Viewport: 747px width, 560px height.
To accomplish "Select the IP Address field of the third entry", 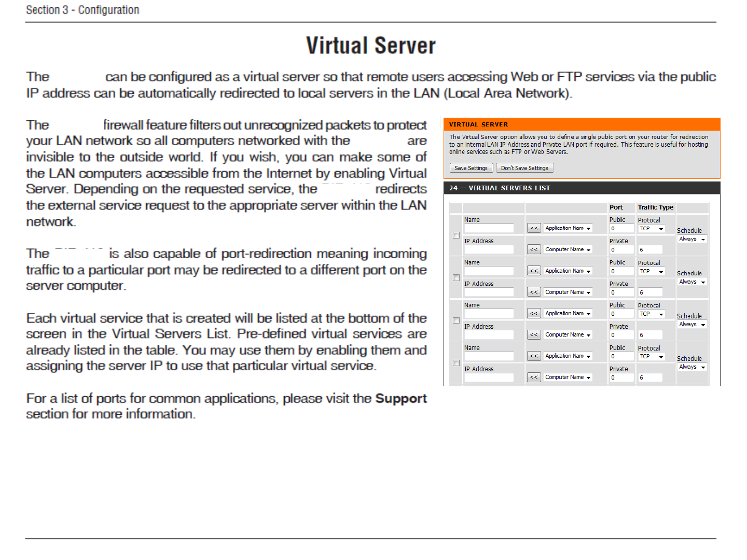I will pos(489,334).
